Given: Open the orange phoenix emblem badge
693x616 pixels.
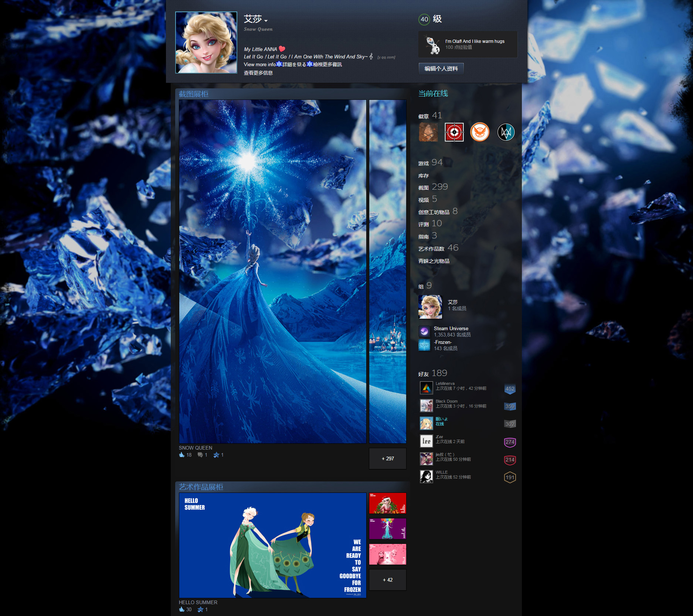Looking at the screenshot, I should click(x=480, y=132).
